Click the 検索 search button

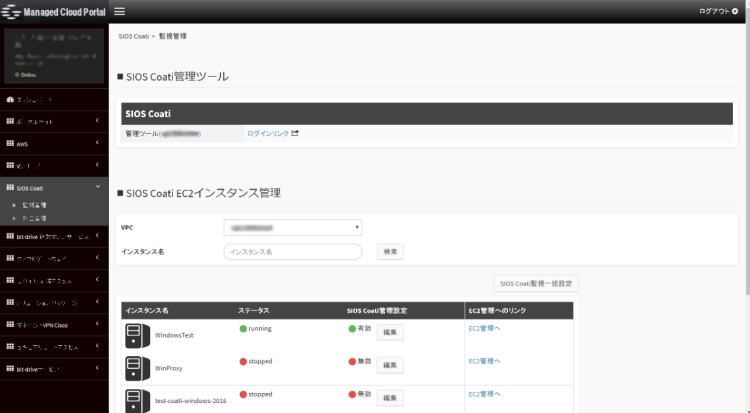(390, 252)
